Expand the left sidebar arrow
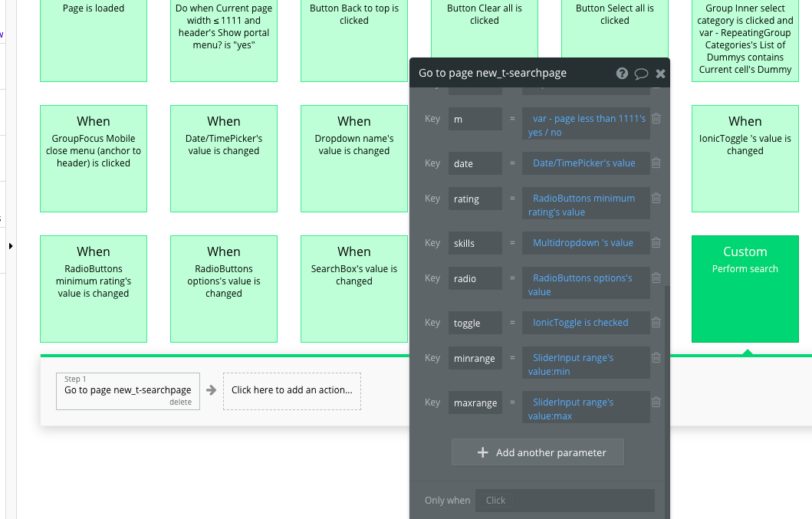 [11, 246]
